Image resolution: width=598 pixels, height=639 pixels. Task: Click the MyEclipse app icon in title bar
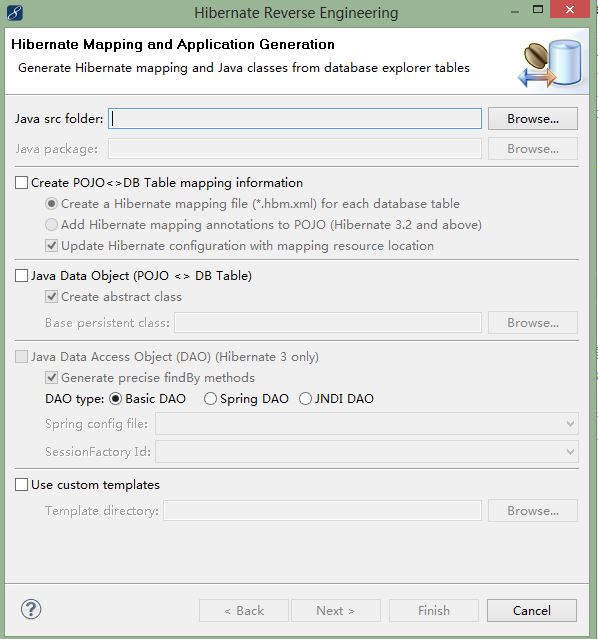pyautogui.click(x=15, y=13)
